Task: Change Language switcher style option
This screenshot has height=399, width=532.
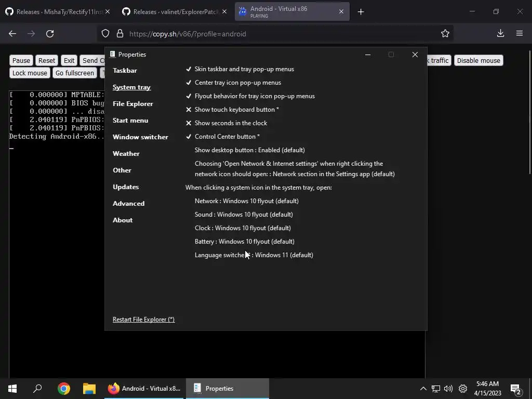Action: click(x=254, y=255)
